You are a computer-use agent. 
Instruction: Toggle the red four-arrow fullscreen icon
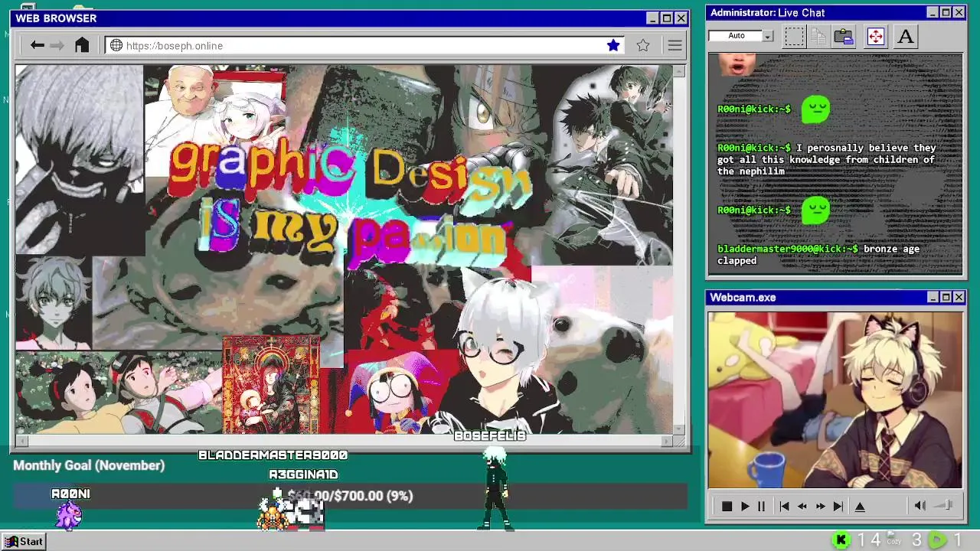pyautogui.click(x=876, y=36)
